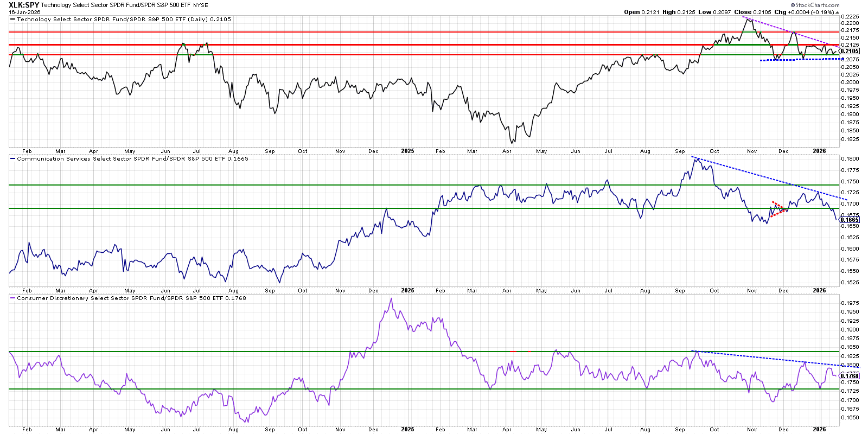Click 2026 on the Technology panel time axis
Screen dimensions: 868x434
[819, 151]
